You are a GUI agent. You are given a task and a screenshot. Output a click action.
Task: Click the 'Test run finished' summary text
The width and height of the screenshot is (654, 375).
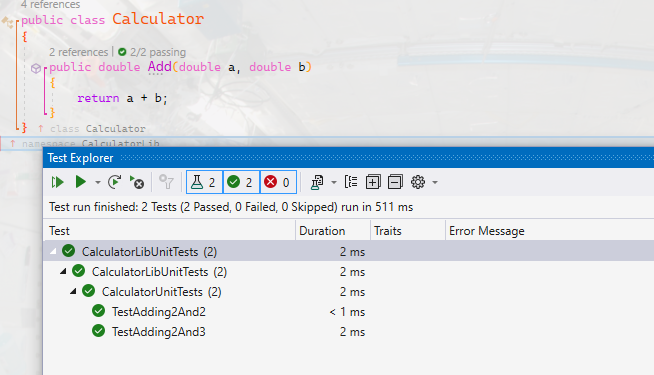231,207
